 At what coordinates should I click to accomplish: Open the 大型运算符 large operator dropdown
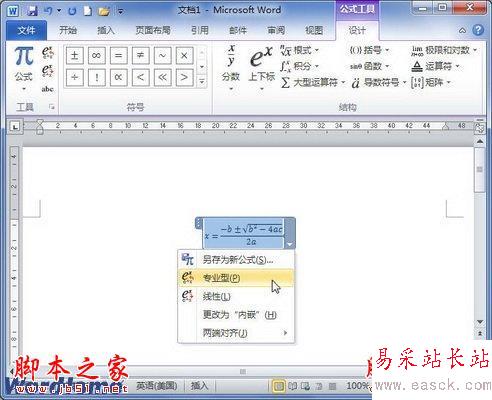(312, 82)
